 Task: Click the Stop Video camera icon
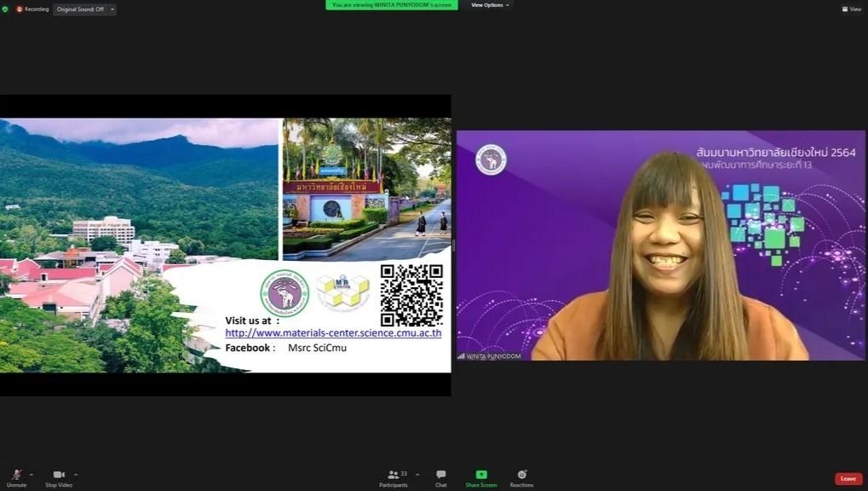[59, 475]
